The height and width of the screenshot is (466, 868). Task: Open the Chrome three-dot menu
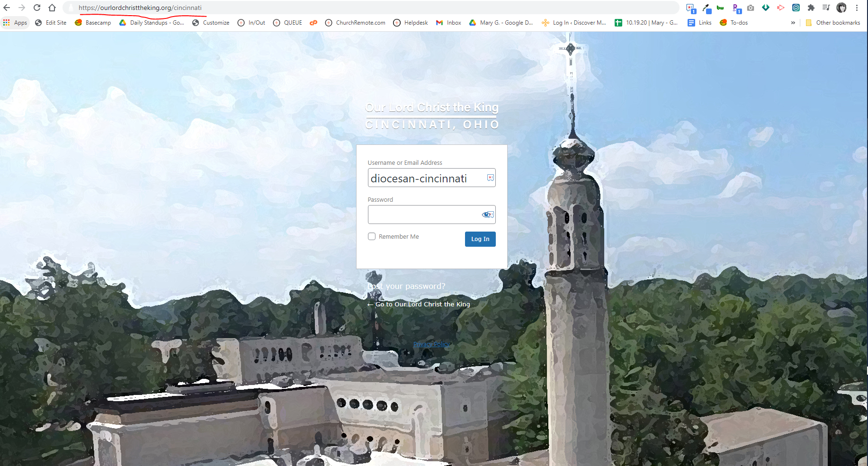[x=857, y=8]
